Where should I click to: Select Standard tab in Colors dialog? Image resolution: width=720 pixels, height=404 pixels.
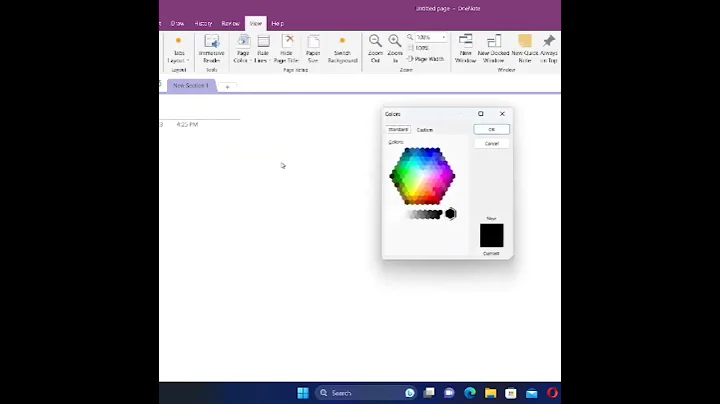click(398, 130)
